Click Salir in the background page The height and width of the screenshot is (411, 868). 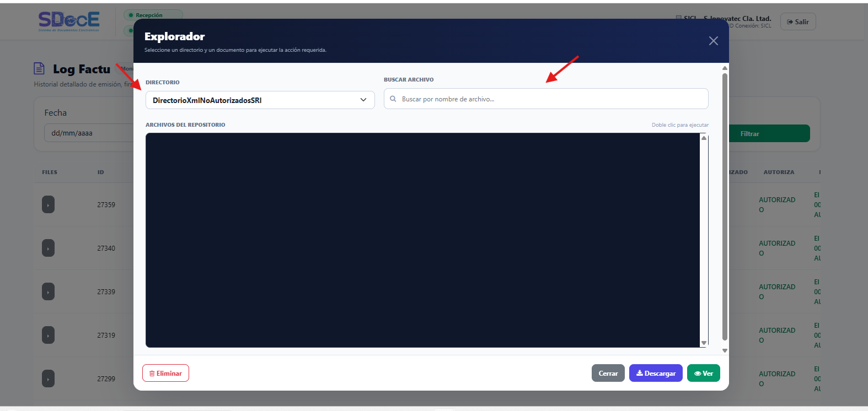pos(798,21)
